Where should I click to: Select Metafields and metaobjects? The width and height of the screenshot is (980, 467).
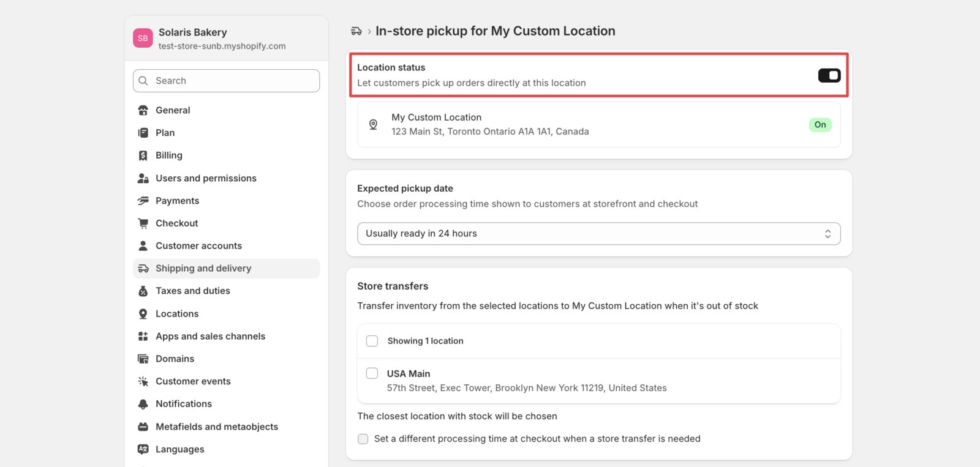click(x=226, y=427)
